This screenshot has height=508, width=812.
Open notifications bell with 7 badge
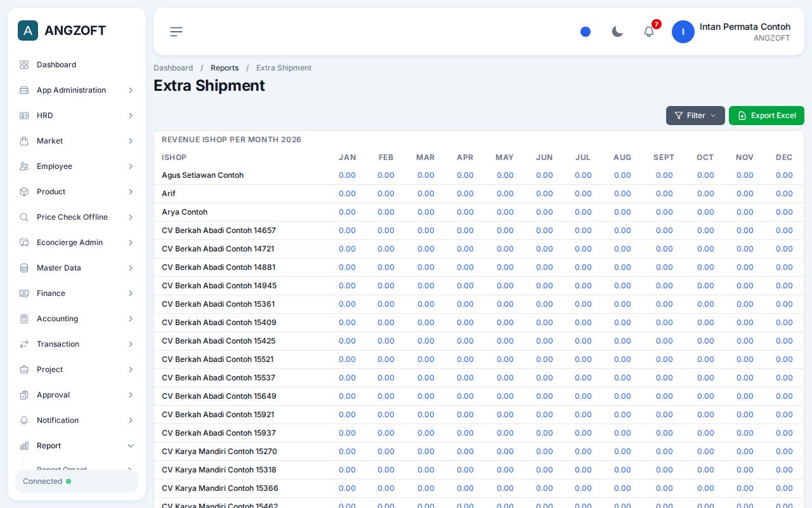(649, 32)
